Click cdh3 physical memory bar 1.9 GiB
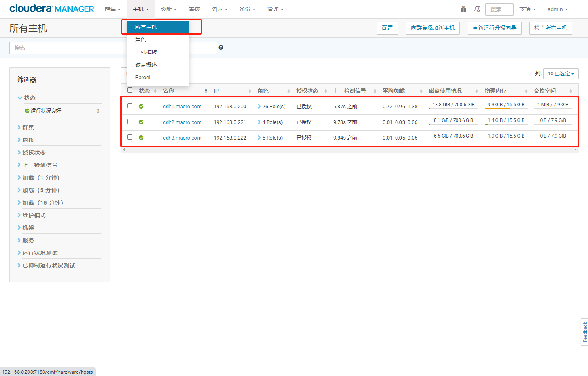 coord(506,136)
